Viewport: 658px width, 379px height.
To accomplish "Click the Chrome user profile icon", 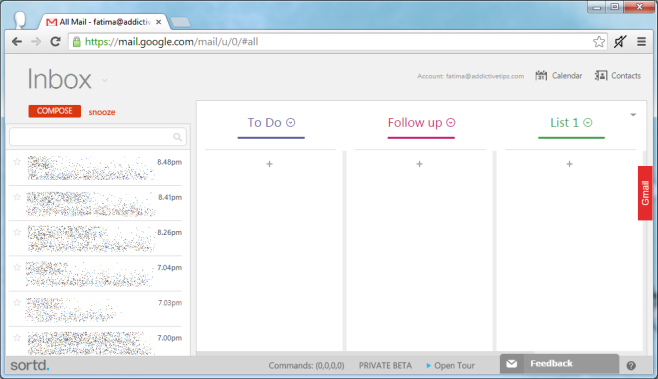I will 19,20.
